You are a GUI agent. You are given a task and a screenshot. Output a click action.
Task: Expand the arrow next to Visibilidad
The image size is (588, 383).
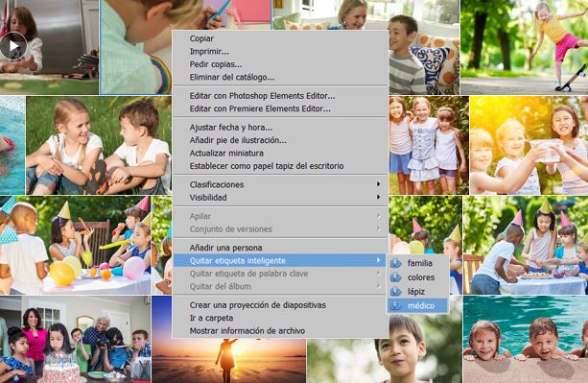pos(378,197)
